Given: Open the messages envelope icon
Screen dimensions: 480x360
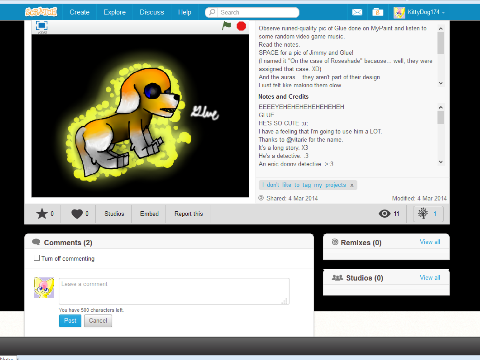Looking at the screenshot, I should [357, 12].
